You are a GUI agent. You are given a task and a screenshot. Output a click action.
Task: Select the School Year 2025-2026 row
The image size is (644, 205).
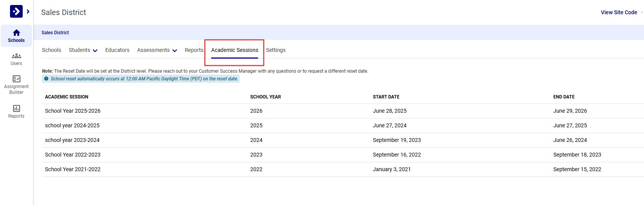[73, 111]
